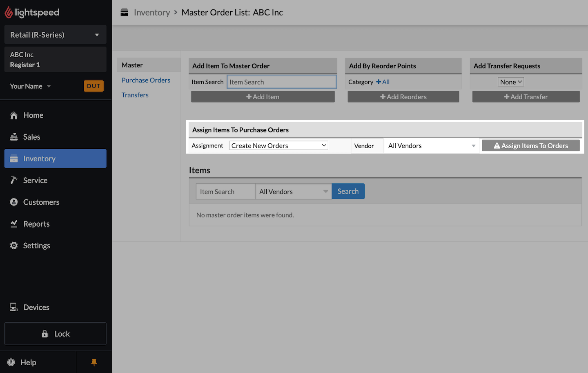588x373 pixels.
Task: Select the Master tab
Action: pyautogui.click(x=149, y=65)
